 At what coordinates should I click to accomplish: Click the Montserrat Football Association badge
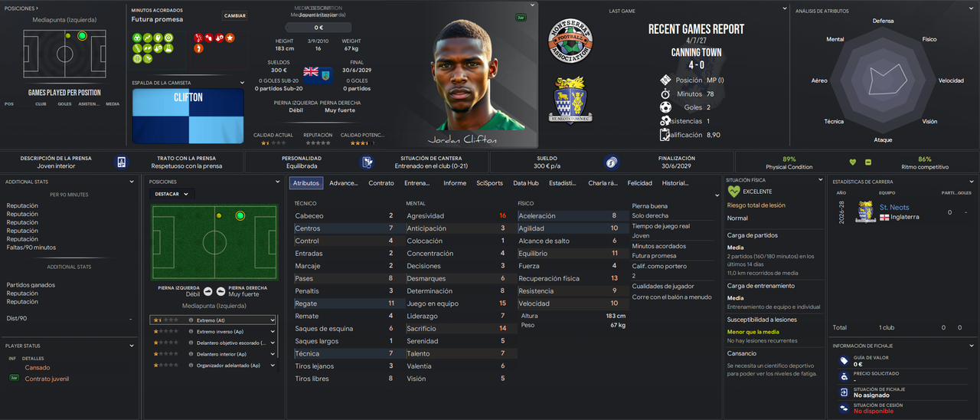[x=571, y=40]
